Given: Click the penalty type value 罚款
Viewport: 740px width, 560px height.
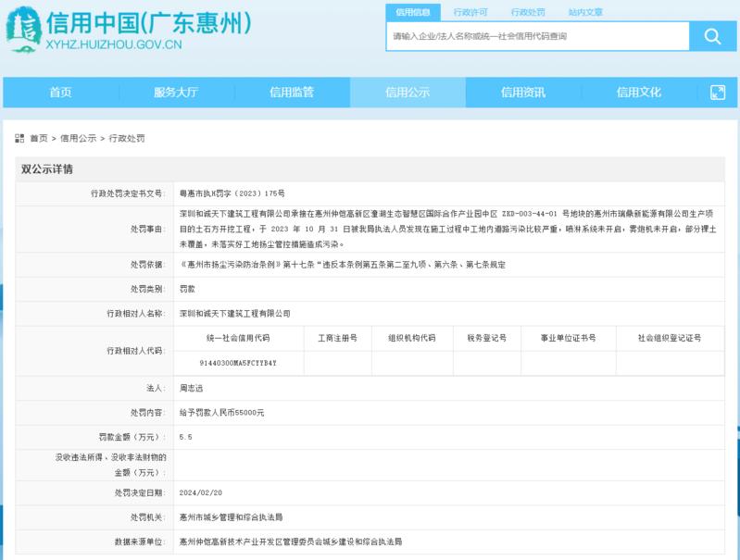Looking at the screenshot, I should tap(187, 289).
